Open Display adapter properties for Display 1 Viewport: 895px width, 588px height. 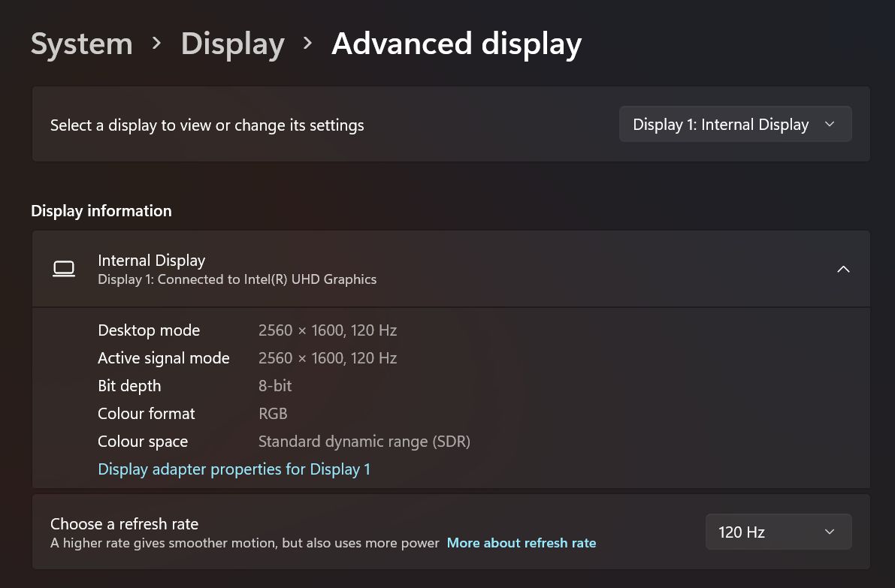pyautogui.click(x=234, y=469)
